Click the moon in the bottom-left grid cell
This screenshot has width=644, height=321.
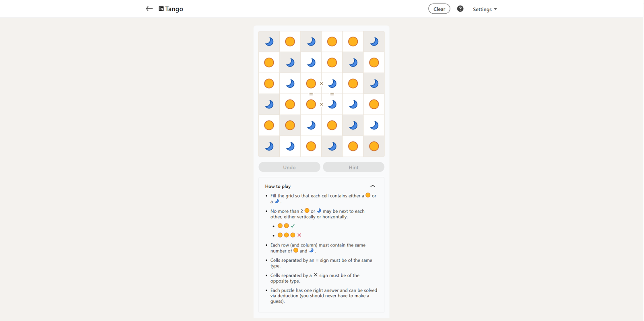tap(269, 146)
